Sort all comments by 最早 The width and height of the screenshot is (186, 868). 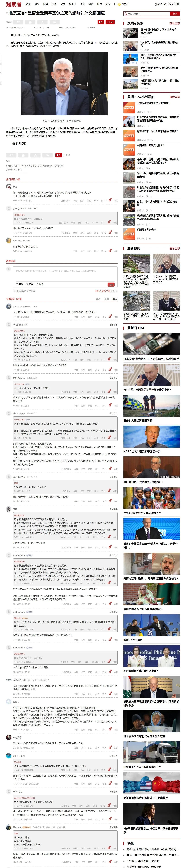tap(107, 299)
